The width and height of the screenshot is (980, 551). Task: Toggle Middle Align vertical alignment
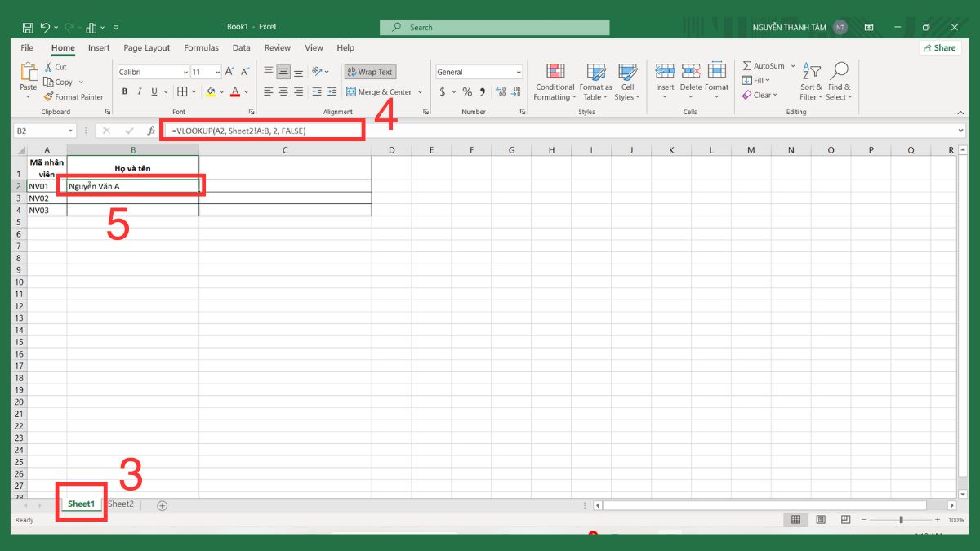pos(283,72)
